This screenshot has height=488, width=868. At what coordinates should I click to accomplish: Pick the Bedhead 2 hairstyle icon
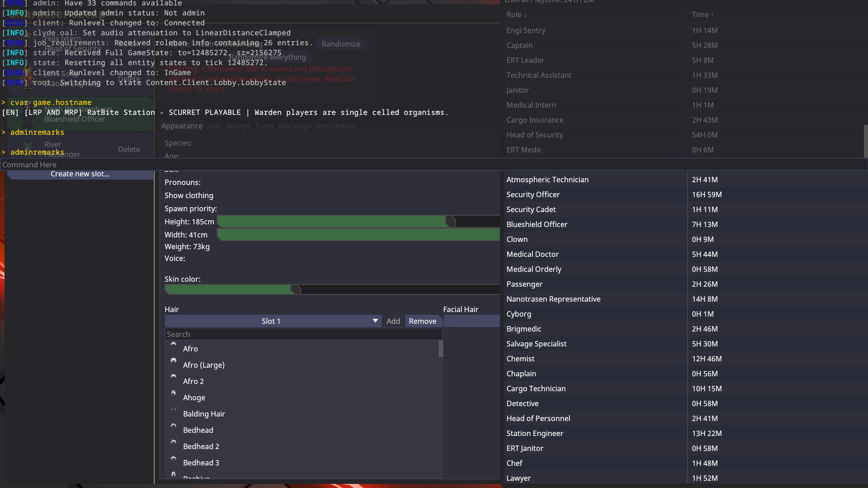[173, 443]
